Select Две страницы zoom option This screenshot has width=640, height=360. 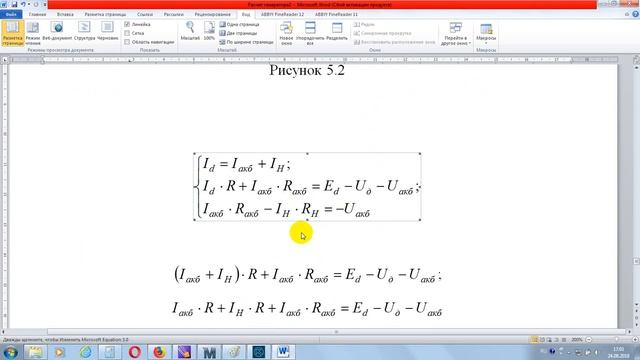[238, 33]
